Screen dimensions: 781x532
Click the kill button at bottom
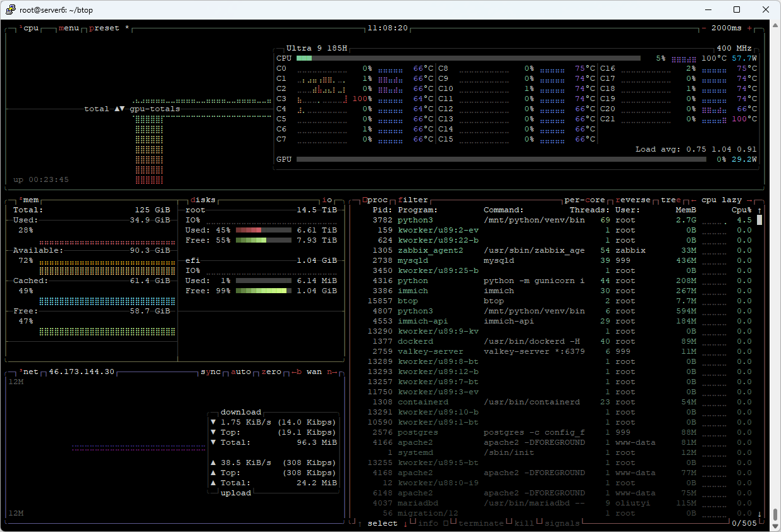[524, 523]
